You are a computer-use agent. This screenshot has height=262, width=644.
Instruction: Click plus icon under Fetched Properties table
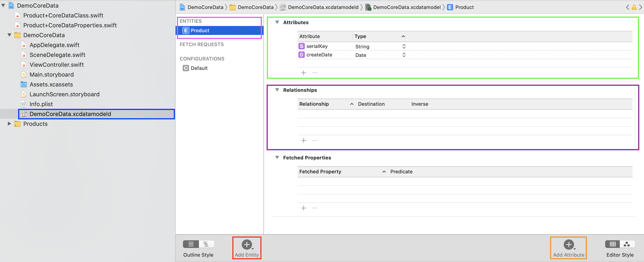click(x=303, y=208)
